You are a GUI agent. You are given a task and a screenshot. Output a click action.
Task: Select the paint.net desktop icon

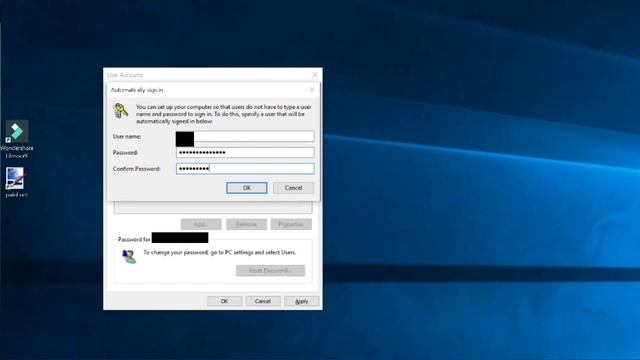[16, 182]
